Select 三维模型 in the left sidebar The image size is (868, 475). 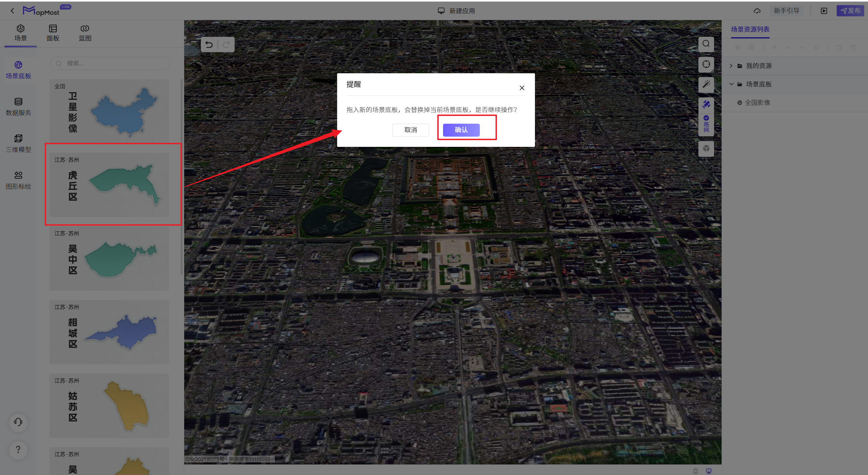(x=18, y=144)
